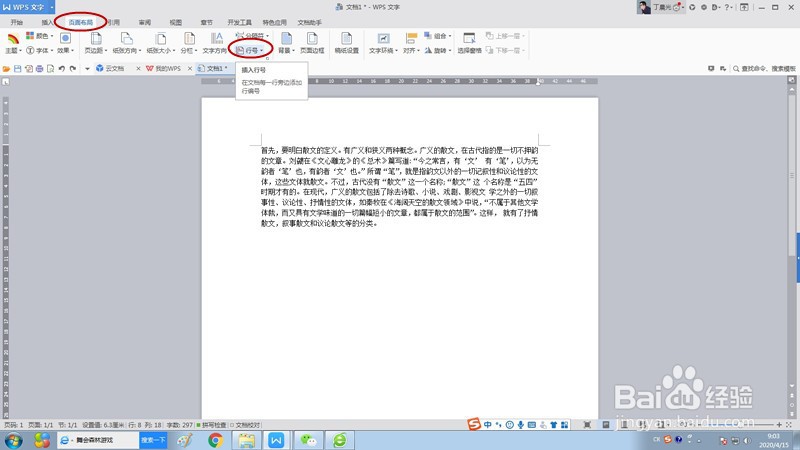The height and width of the screenshot is (450, 800).
Task: Open the 分隔符 (Breaks) dropdown
Action: [253, 36]
